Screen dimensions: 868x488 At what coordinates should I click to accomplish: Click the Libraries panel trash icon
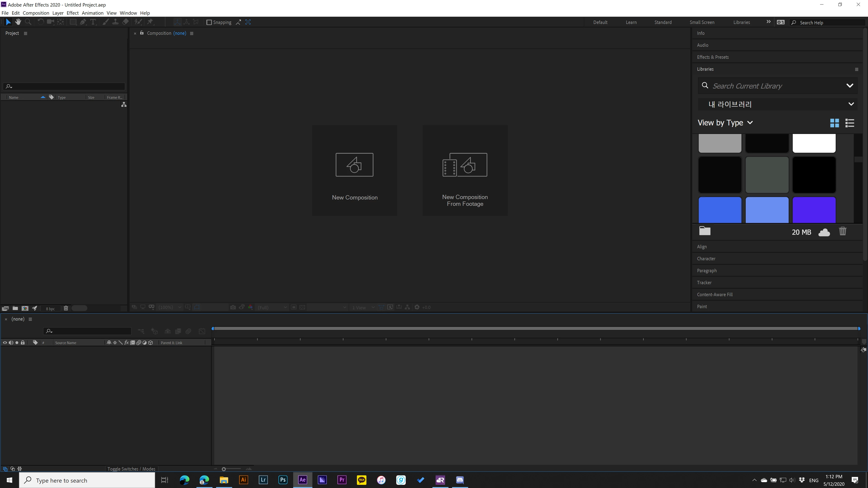pos(842,231)
